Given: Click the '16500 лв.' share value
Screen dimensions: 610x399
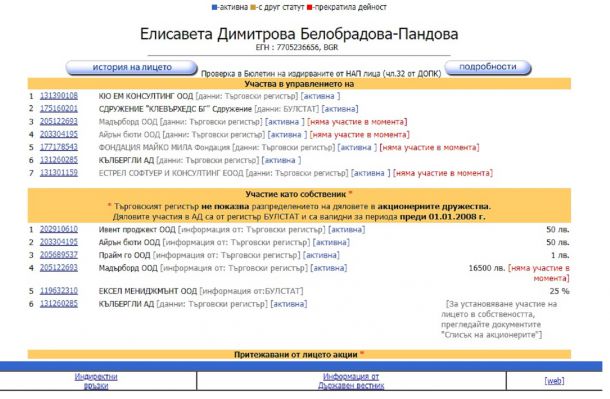Looking at the screenshot, I should tap(487, 268).
